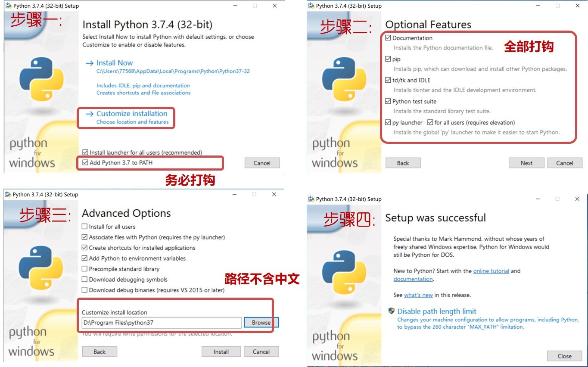The image size is (588, 367).
Task: Toggle the tcl/tk and IDLE checkbox
Action: coord(388,80)
